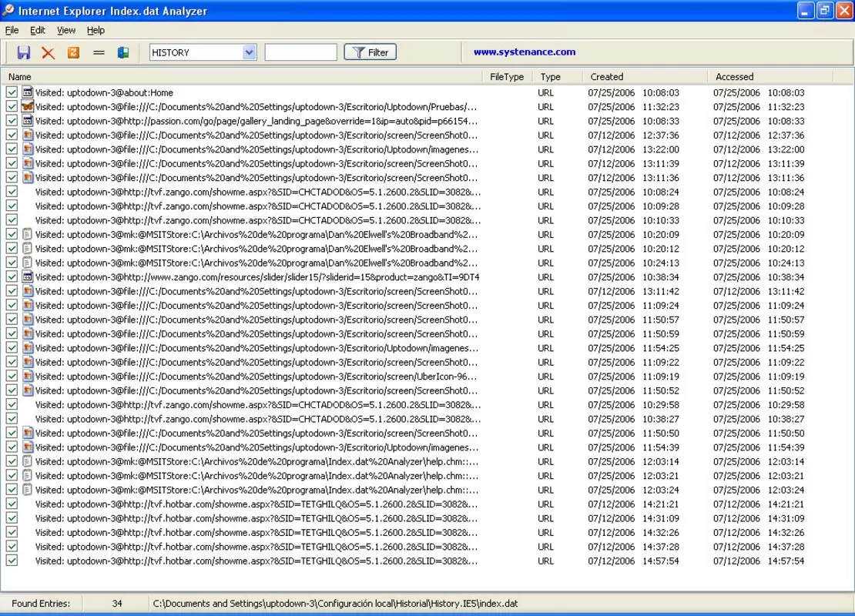Open the HISTORY dropdown list
The width and height of the screenshot is (855, 616).
249,52
